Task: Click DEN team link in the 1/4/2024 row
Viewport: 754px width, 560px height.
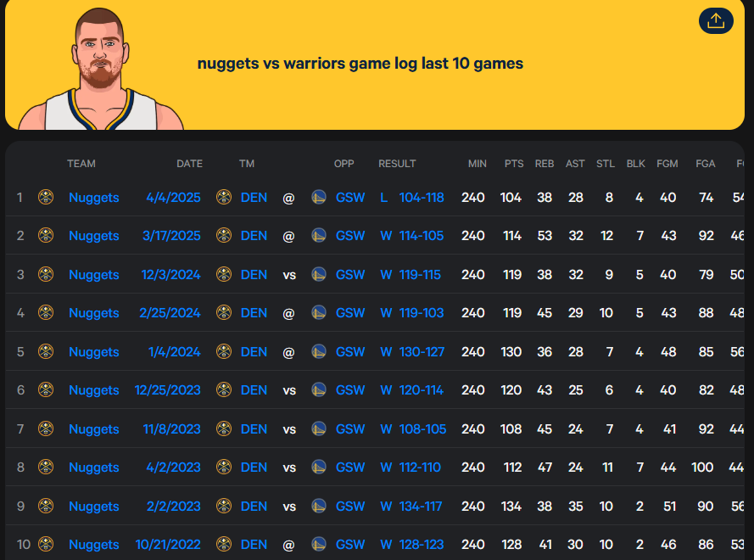Action: coord(254,351)
